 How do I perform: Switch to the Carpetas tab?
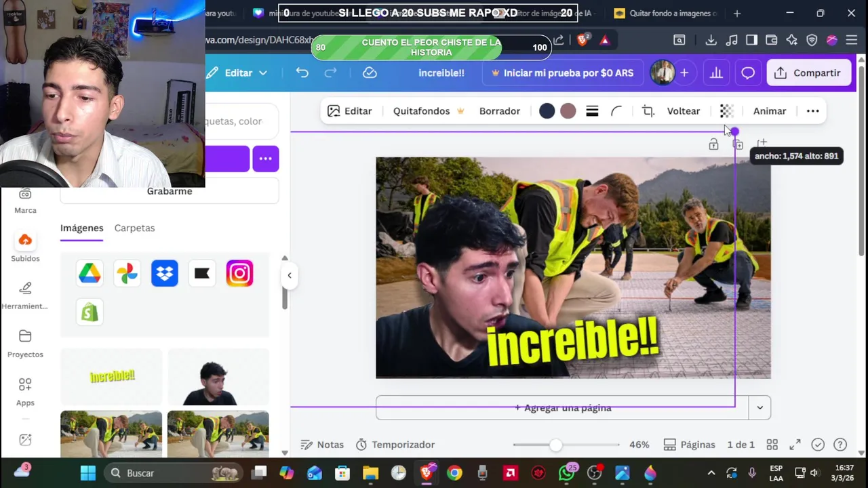click(x=134, y=228)
